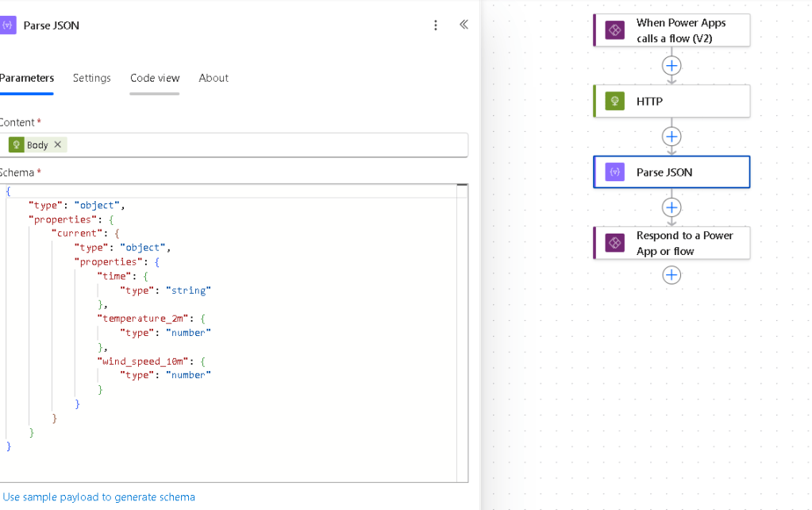Click Use sample payload to generate schema
This screenshot has height=510, width=812.
pos(99,497)
